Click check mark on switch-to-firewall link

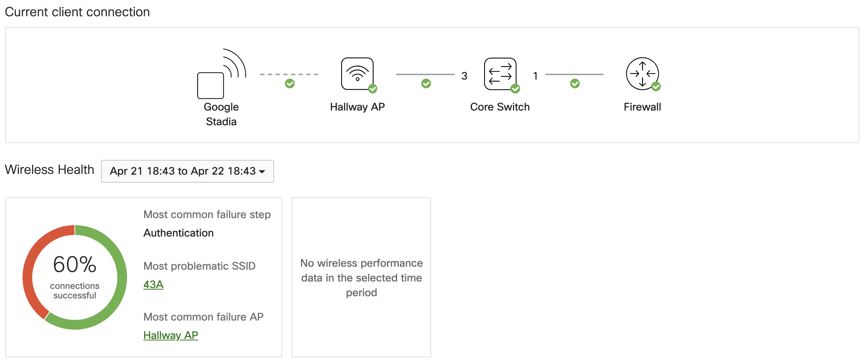click(575, 84)
